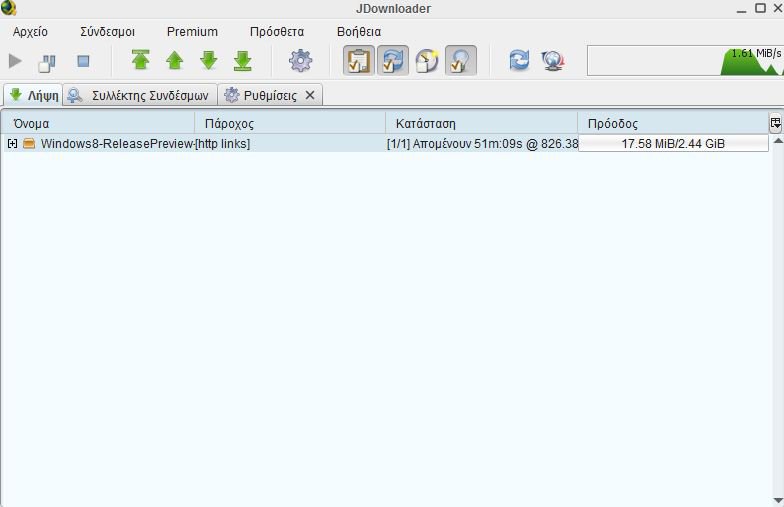Click the [http links] provider cell

tap(290, 144)
